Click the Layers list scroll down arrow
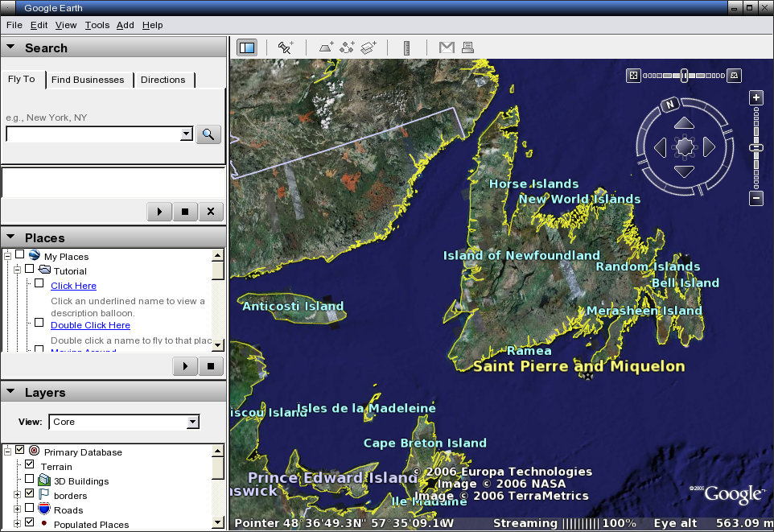The height and width of the screenshot is (532, 774). point(218,522)
